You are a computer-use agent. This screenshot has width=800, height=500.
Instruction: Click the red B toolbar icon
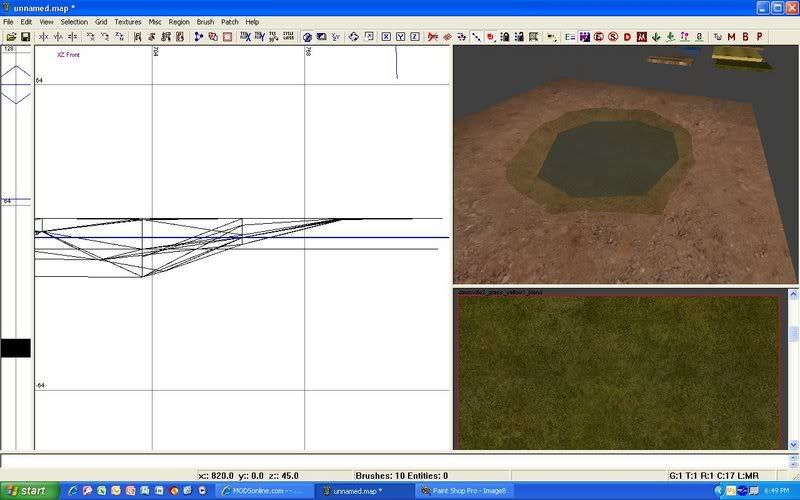tap(745, 37)
